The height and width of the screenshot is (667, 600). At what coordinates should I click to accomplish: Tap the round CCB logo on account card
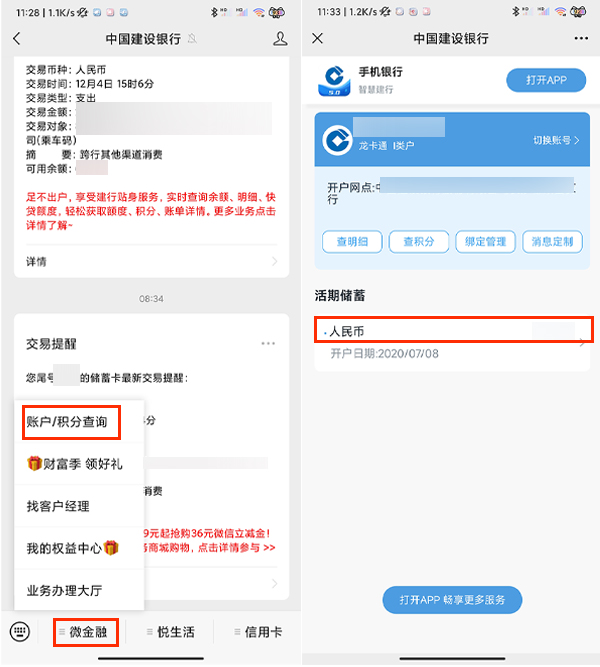(x=337, y=140)
